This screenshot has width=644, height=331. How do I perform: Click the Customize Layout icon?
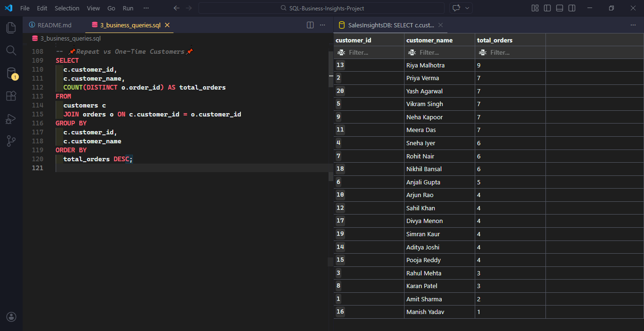535,8
